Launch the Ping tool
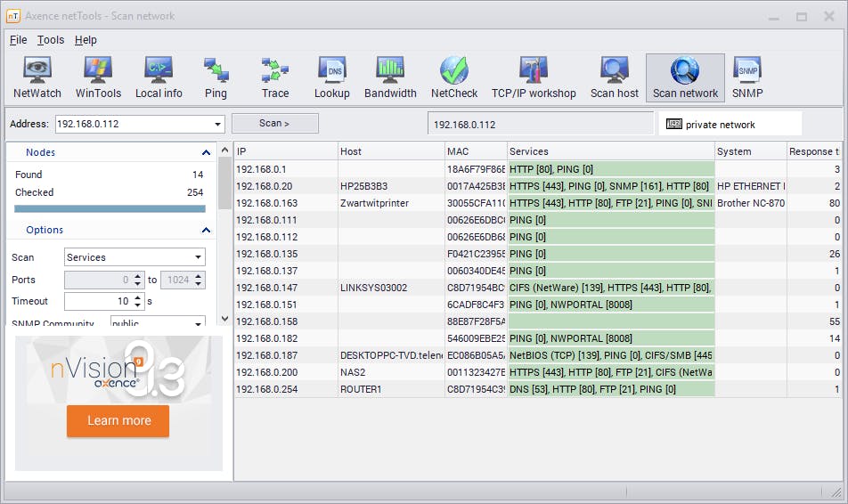Viewport: 848px width, 504px height. [x=216, y=77]
